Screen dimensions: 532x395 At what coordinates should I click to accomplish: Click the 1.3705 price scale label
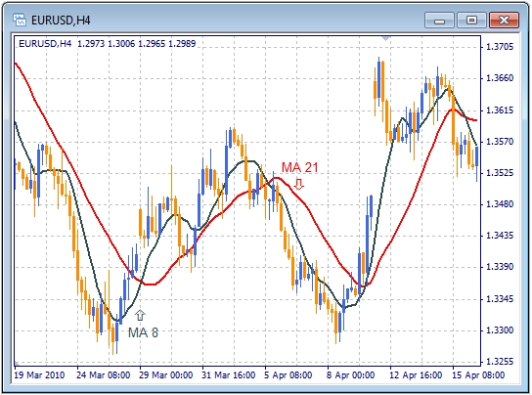click(x=500, y=47)
